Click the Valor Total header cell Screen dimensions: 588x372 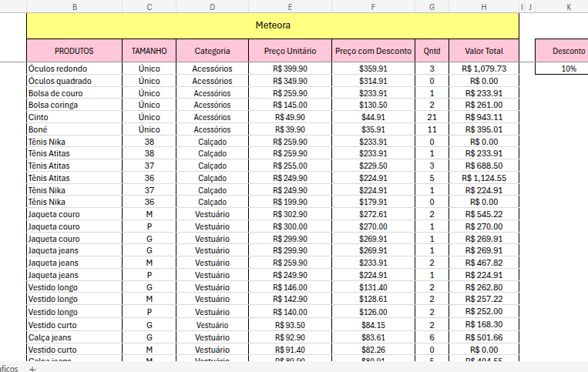point(484,51)
